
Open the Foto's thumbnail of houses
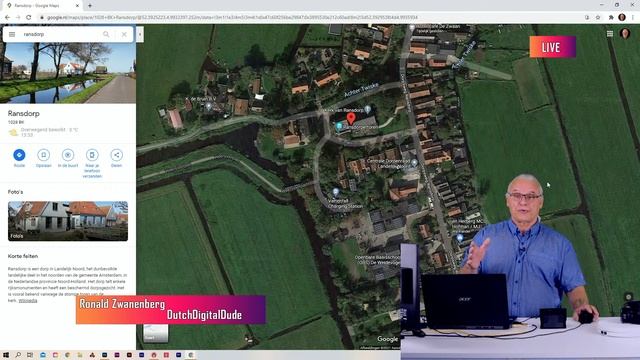(x=68, y=221)
